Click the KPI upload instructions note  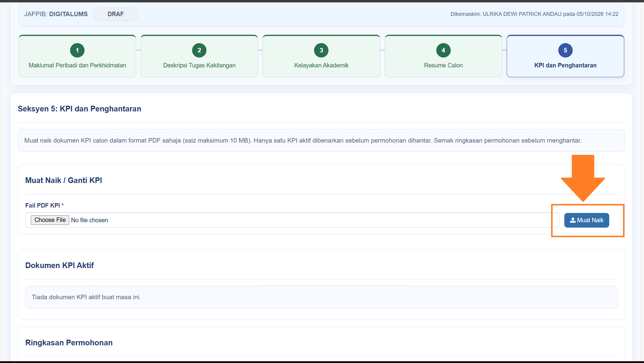tap(321, 140)
